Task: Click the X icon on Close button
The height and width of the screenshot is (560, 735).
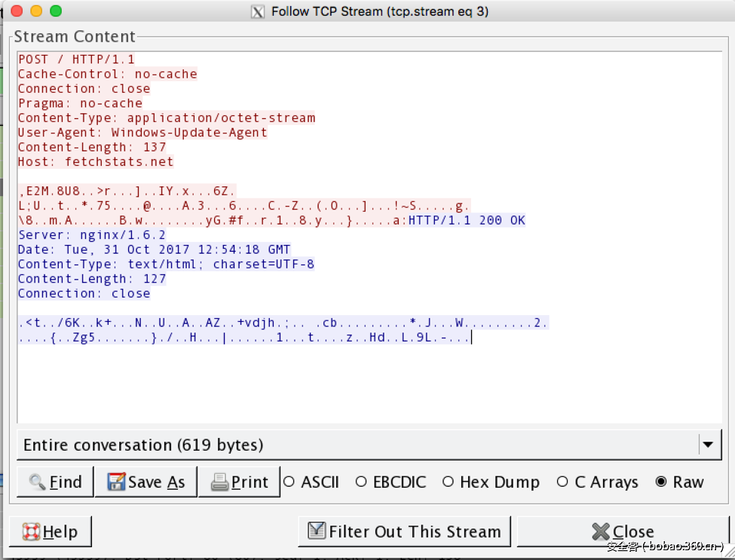Action: (x=601, y=532)
